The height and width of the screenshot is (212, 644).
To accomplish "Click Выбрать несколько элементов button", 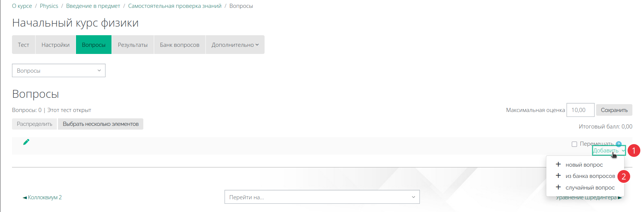I will (101, 124).
